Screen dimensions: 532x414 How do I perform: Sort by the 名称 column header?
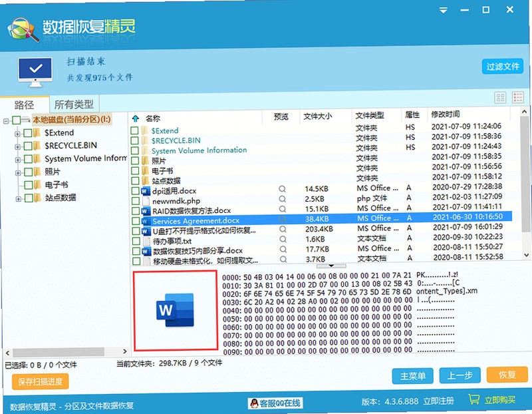pos(153,118)
